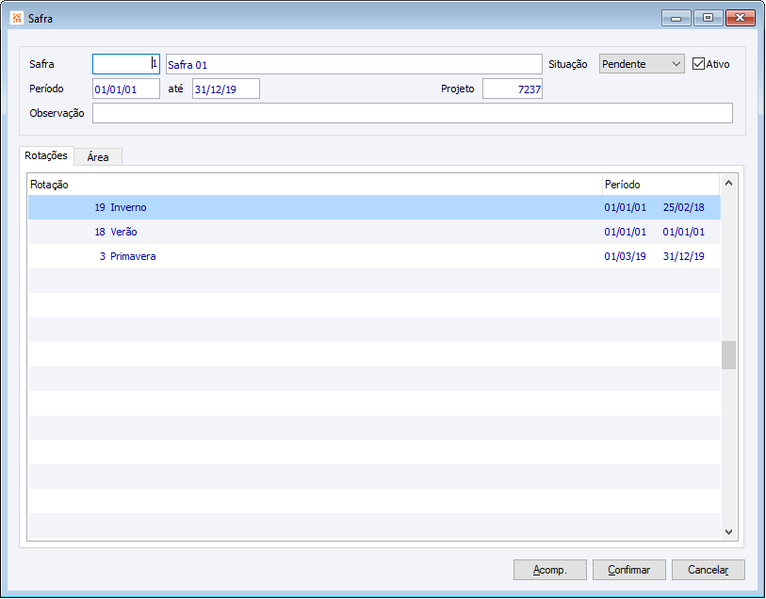Click the Rotação column header
The width and height of the screenshot is (766, 599).
click(315, 184)
